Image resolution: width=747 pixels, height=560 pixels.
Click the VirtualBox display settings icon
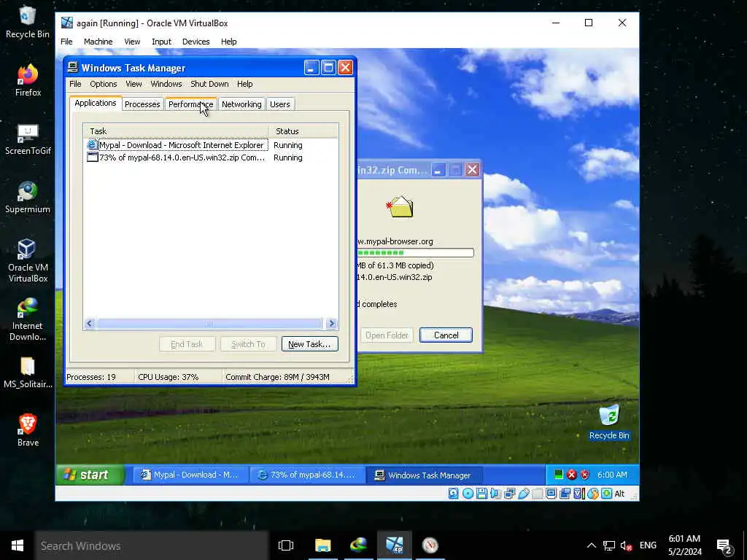pyautogui.click(x=551, y=494)
